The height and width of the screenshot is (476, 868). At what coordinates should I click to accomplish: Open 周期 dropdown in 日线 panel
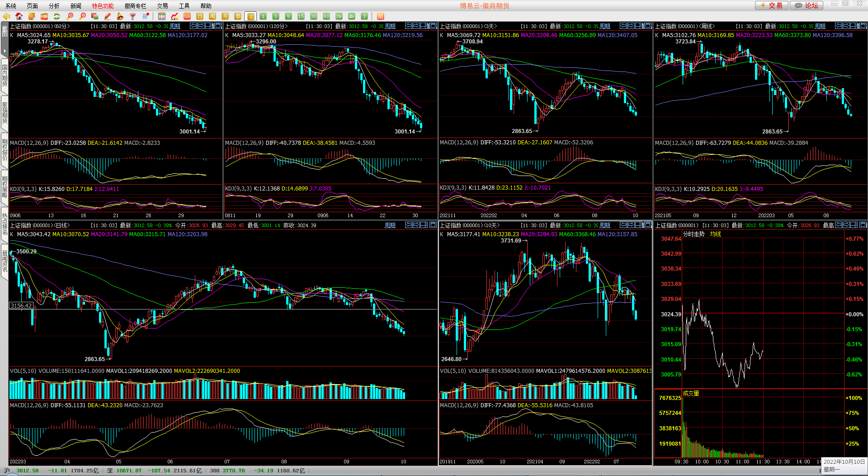[390, 225]
